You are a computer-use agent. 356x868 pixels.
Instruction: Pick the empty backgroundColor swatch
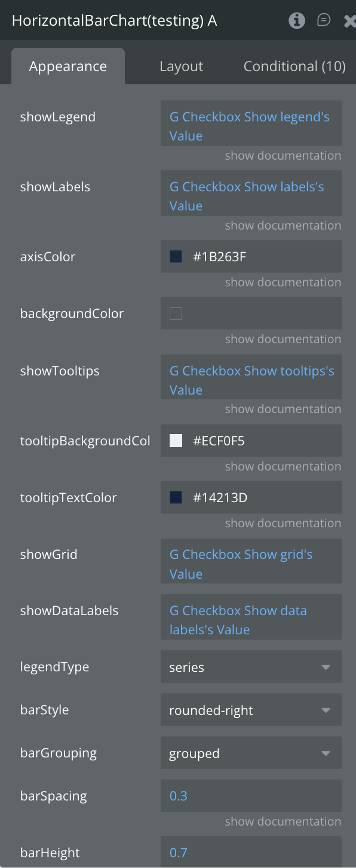(x=176, y=314)
